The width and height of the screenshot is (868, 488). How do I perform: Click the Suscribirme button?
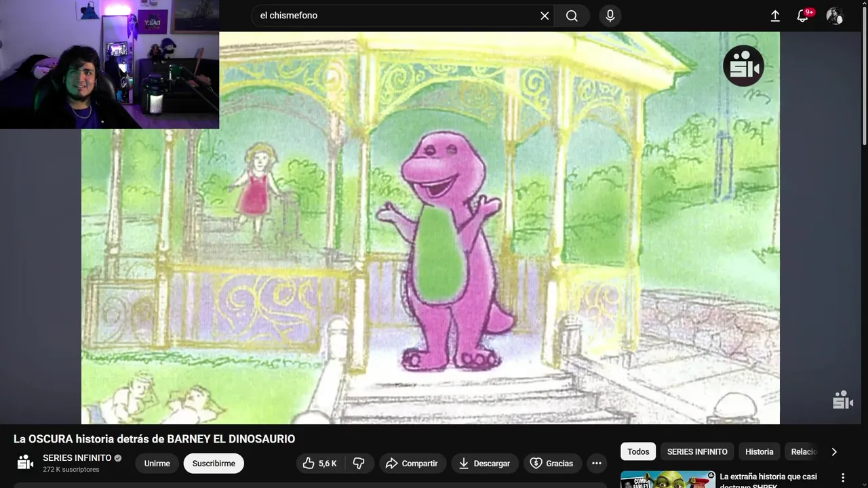click(x=214, y=464)
